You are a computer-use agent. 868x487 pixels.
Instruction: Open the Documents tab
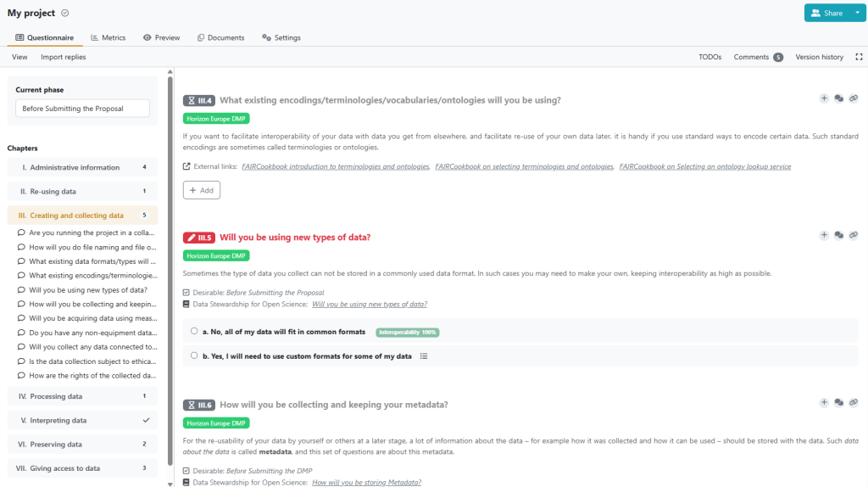click(221, 37)
